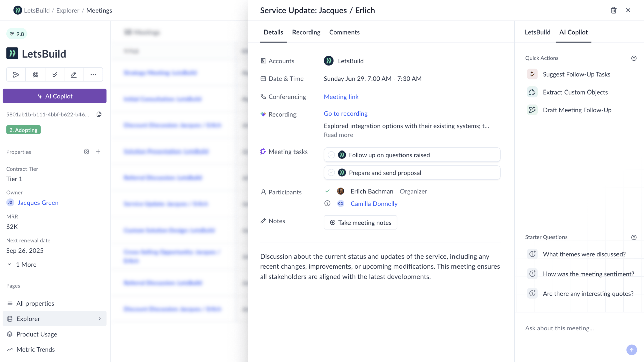Ask 'Are there any interesting quotes?'

point(588,293)
